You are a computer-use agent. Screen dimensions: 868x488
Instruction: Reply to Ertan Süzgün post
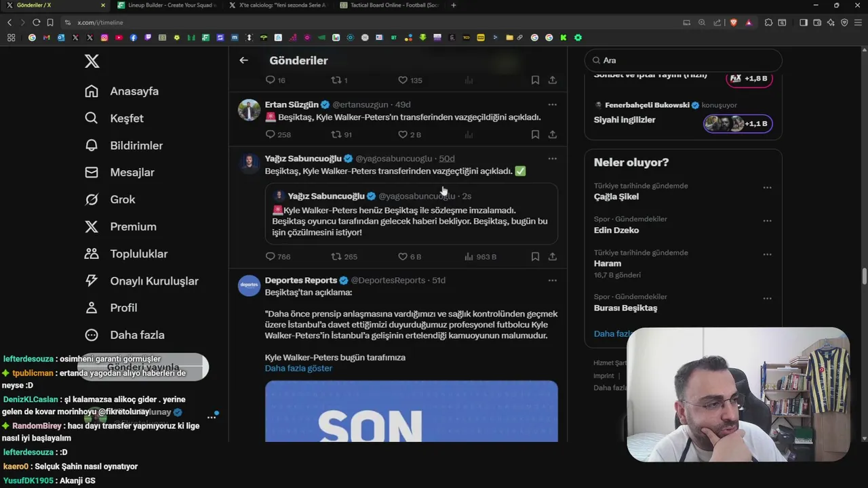(x=278, y=135)
